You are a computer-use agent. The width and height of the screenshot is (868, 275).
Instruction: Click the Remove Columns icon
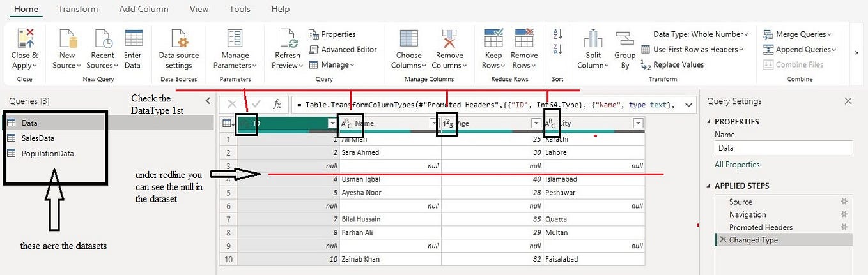coord(449,39)
